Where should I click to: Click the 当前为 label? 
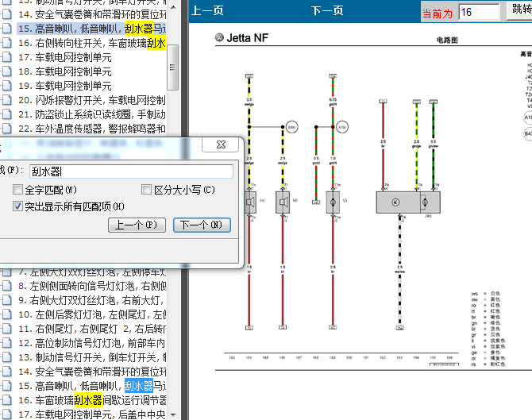coord(438,13)
